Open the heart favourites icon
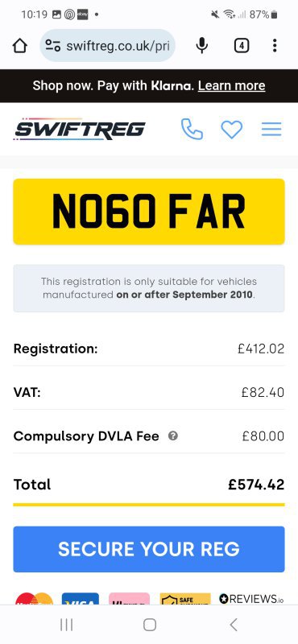 point(232,130)
